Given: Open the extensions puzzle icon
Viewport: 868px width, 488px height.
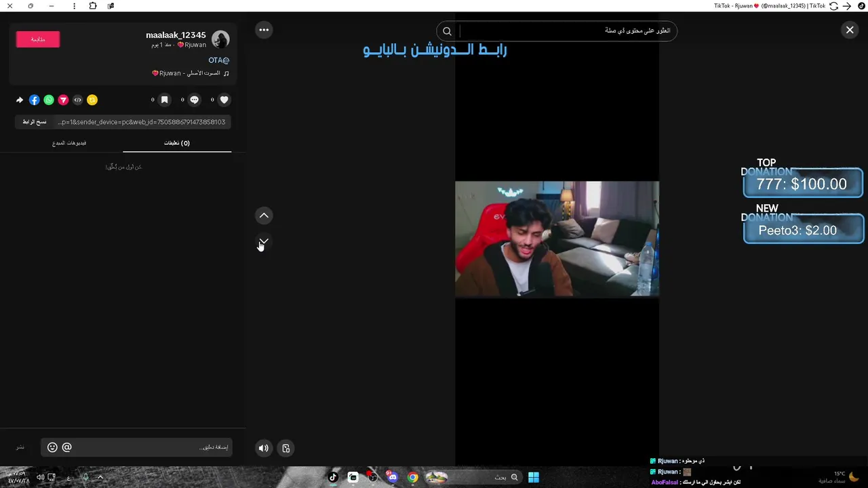Looking at the screenshot, I should click(x=93, y=6).
